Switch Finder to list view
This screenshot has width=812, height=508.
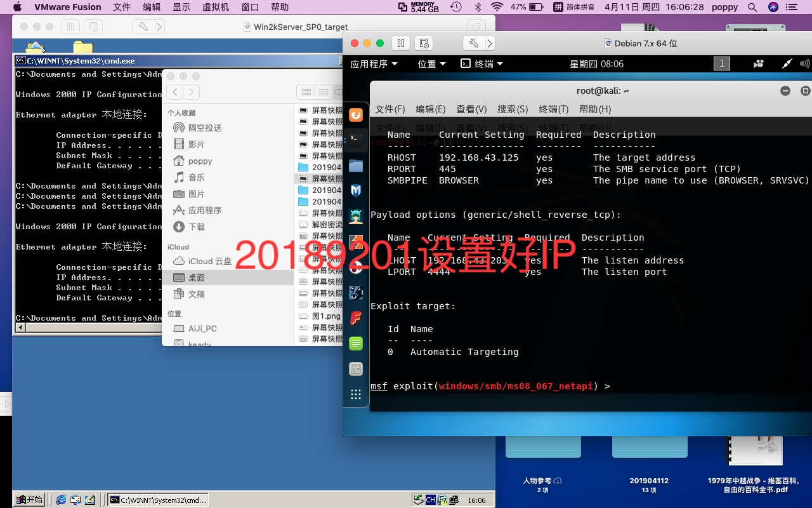(x=323, y=92)
